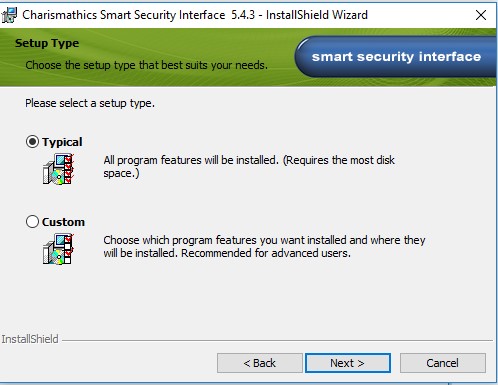Click the smart security interface banner logo
The image size is (498, 385).
[x=395, y=57]
